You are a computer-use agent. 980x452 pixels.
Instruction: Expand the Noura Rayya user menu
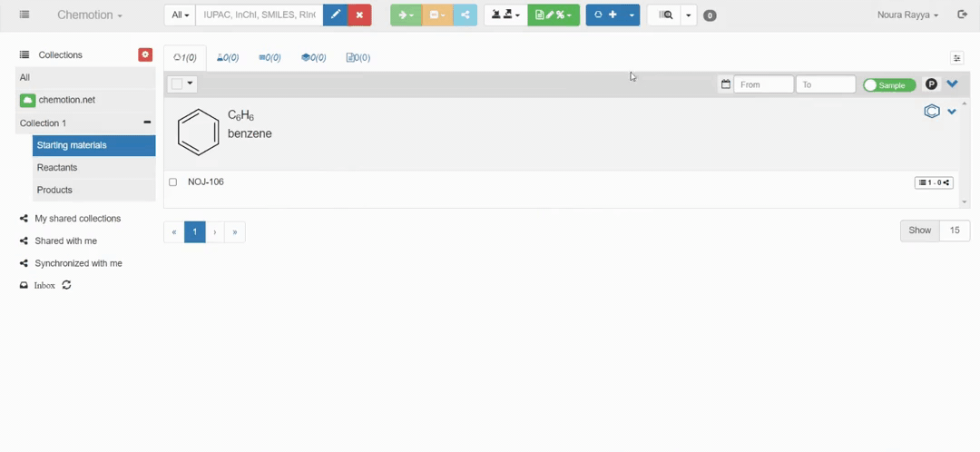tap(907, 15)
